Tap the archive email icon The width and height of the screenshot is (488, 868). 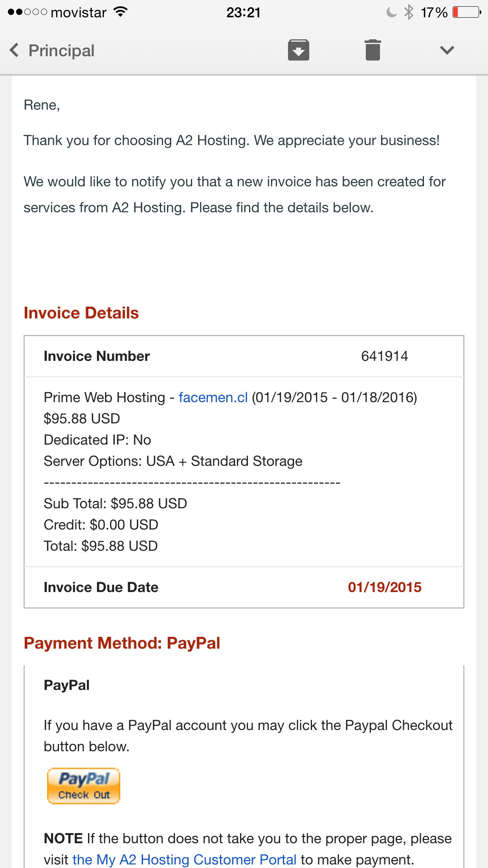pos(298,50)
